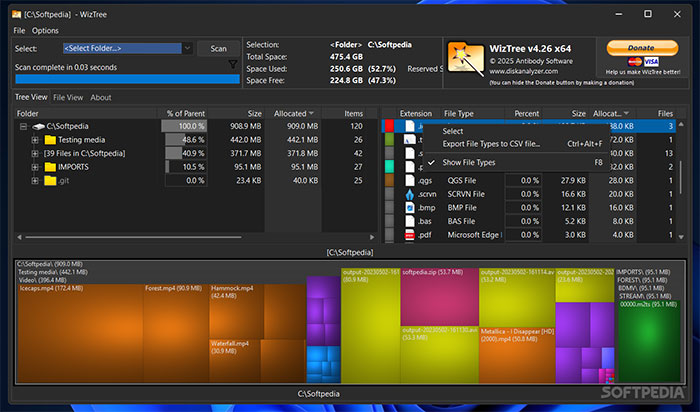Screen dimensions: 700x412
Task: Expand the IMPORTS folder node
Action: pyautogui.click(x=35, y=167)
